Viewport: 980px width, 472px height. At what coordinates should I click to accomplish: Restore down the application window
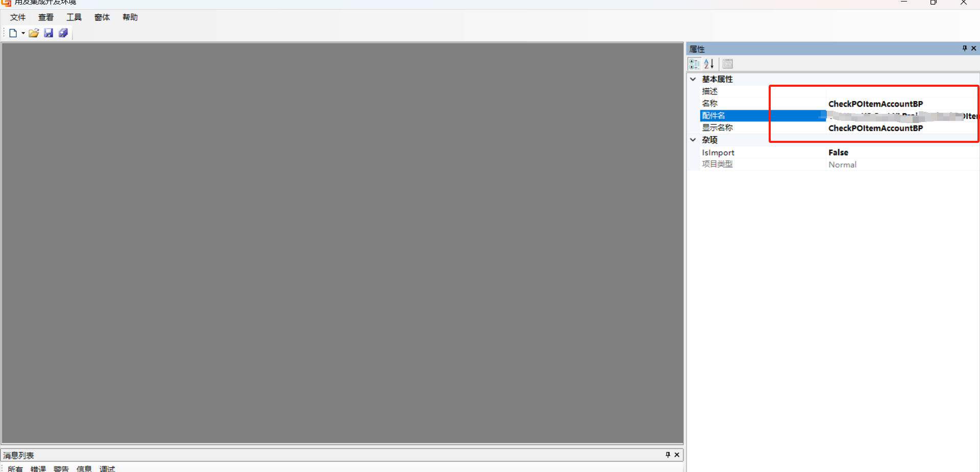point(934,2)
